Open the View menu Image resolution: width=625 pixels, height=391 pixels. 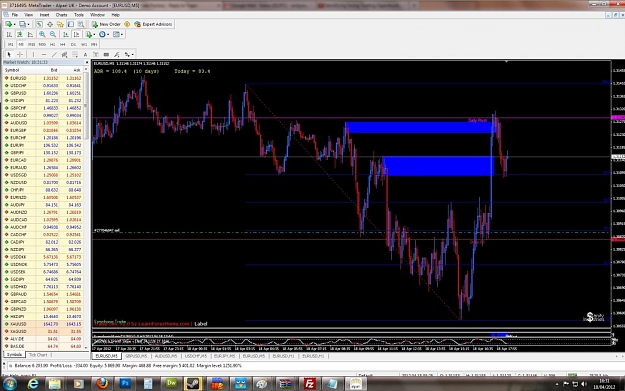click(29, 15)
